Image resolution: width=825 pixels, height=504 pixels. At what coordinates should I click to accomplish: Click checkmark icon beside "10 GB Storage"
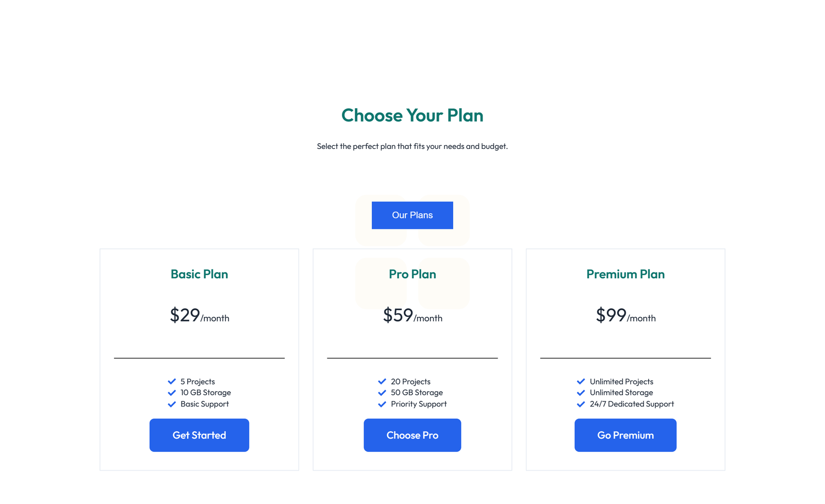[x=172, y=393]
